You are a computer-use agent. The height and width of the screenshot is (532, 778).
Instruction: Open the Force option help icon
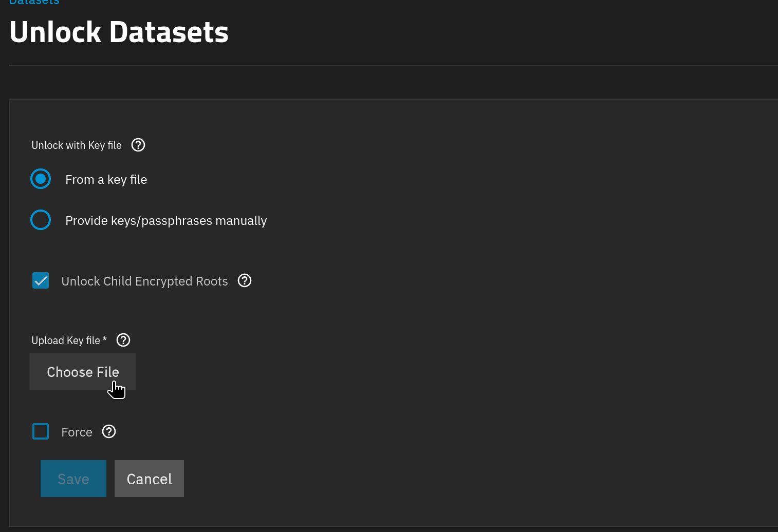coord(109,432)
